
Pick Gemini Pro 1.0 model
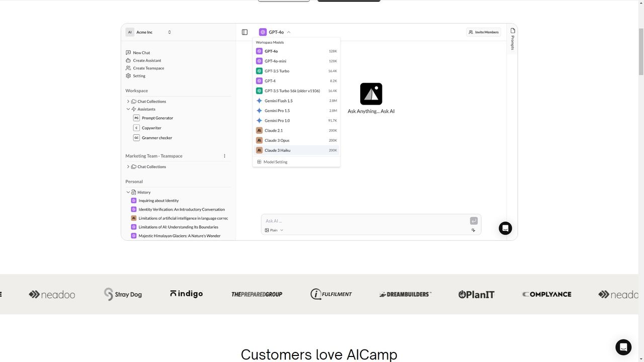coord(296,121)
